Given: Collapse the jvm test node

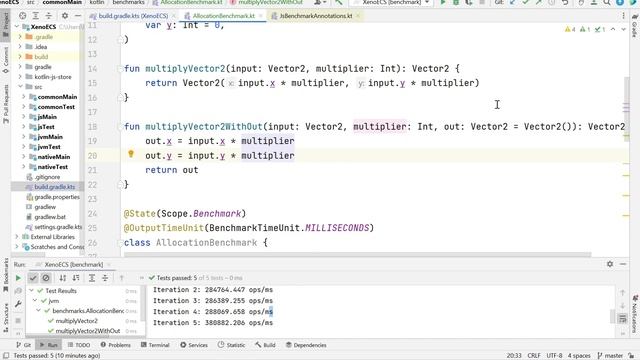Looking at the screenshot, I should [35, 301].
